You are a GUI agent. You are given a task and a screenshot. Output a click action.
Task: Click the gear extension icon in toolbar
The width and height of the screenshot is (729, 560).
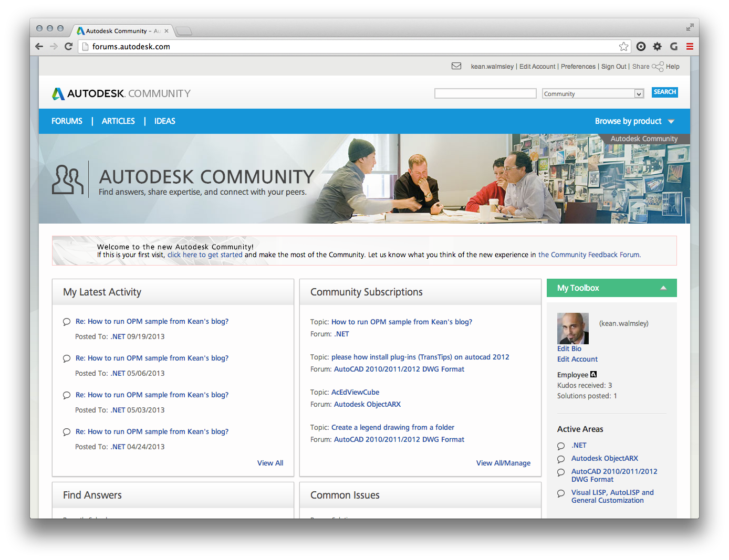[x=657, y=47]
